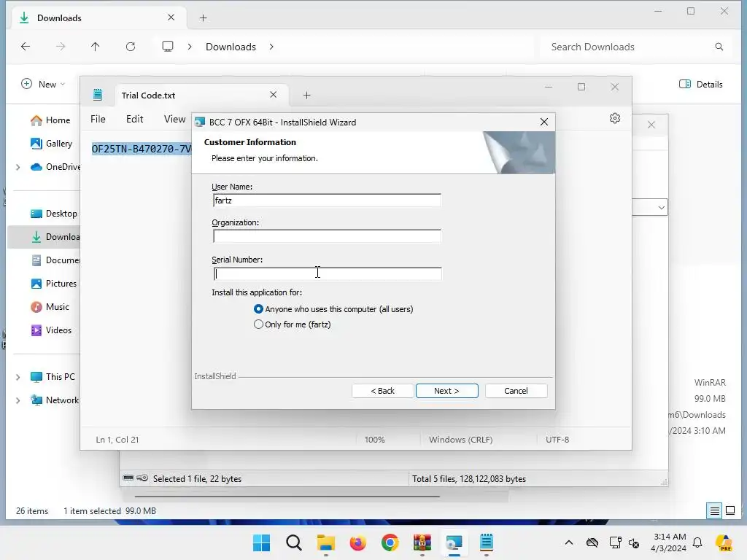Image resolution: width=747 pixels, height=560 pixels.
Task: Open the taskbar clock and date
Action: [669, 542]
